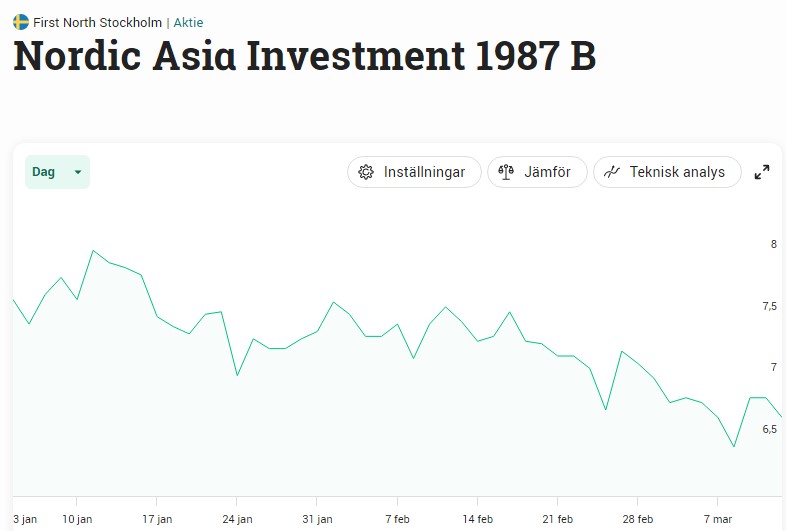This screenshot has width=786, height=531.
Task: Click the arrow next to Dag
Action: (78, 172)
